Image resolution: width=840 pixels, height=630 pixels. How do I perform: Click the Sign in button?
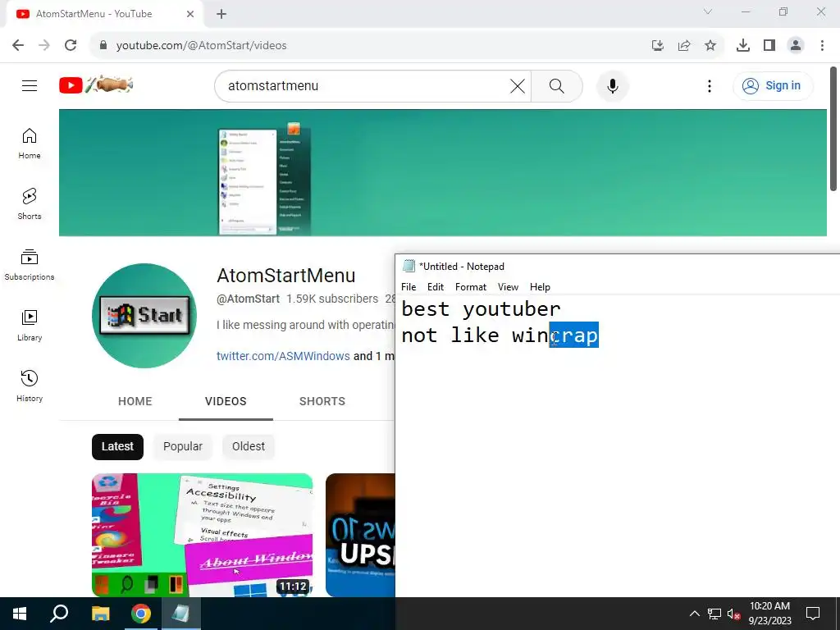[x=773, y=85]
